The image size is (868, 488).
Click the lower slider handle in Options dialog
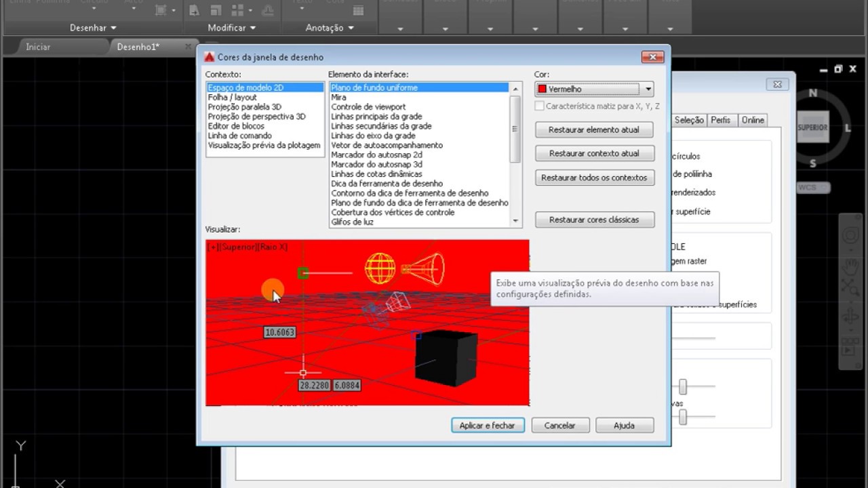click(683, 417)
